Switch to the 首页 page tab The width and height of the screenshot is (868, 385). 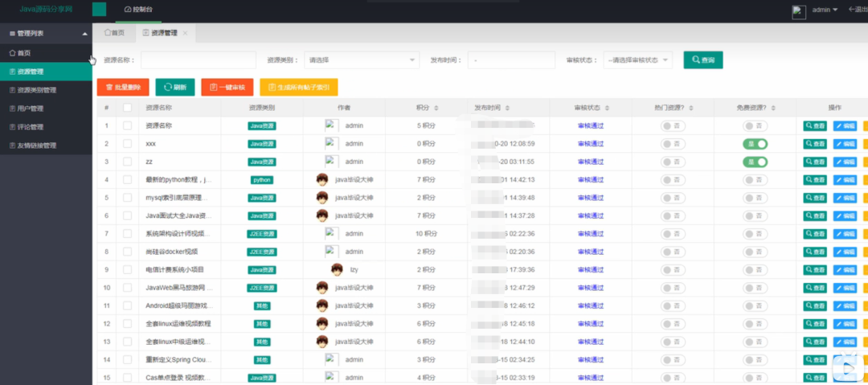pyautogui.click(x=115, y=33)
